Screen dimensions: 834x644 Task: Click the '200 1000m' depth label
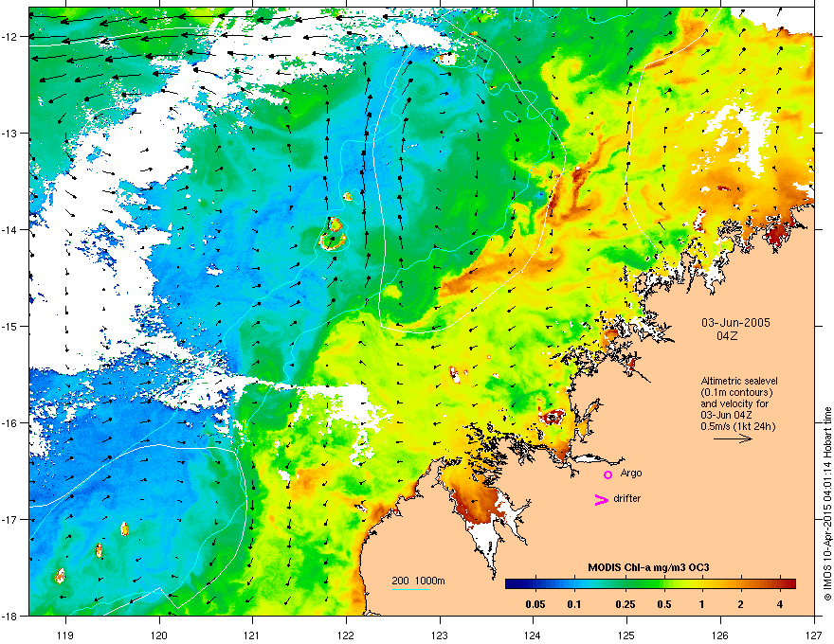[418, 581]
